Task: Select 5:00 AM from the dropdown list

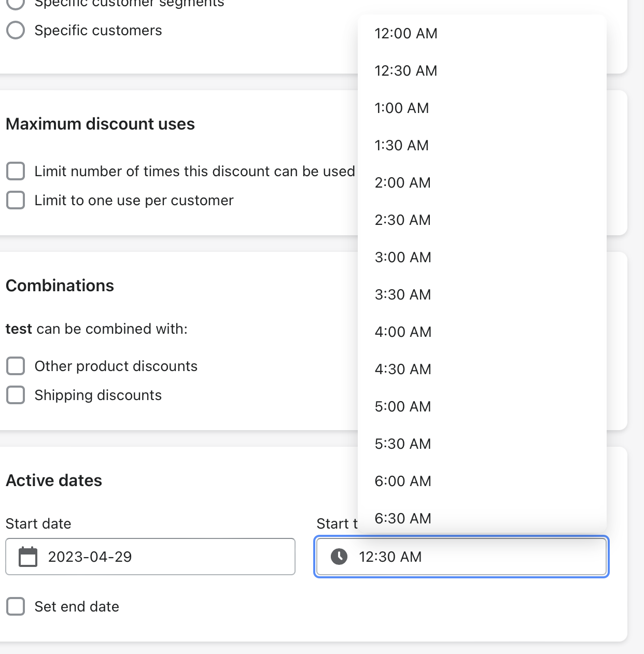Action: tap(403, 407)
